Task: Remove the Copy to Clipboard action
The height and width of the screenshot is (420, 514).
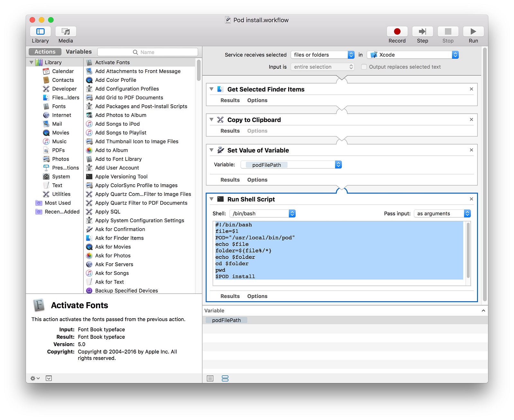Action: [x=471, y=119]
